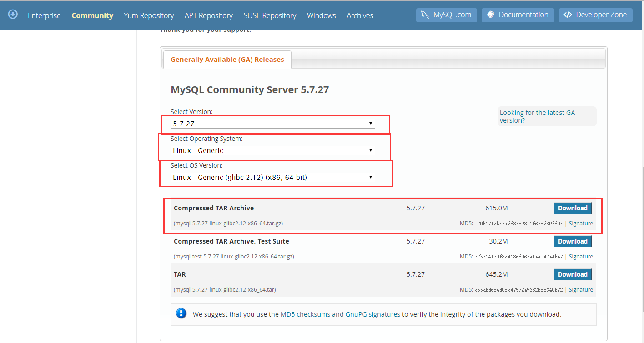Click MD5 hash of Compressed TAR Archive

click(x=518, y=224)
